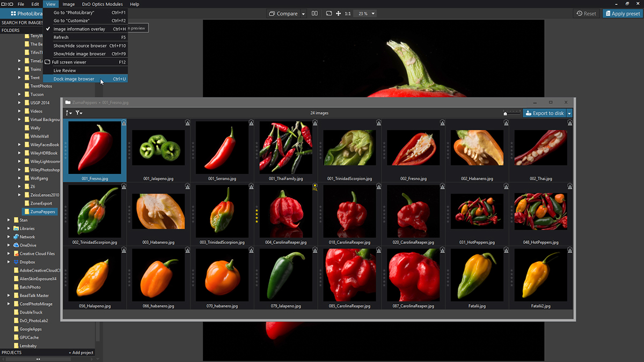Click the Compare button
The image size is (644, 362).
pos(284,13)
